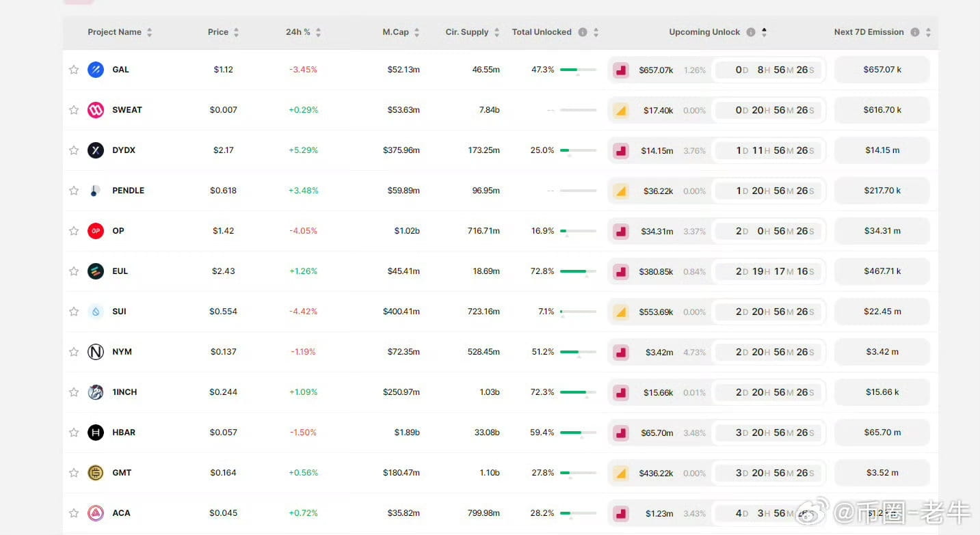Open the Total Unlocked info tooltip
The height and width of the screenshot is (535, 980).
pyautogui.click(x=582, y=31)
